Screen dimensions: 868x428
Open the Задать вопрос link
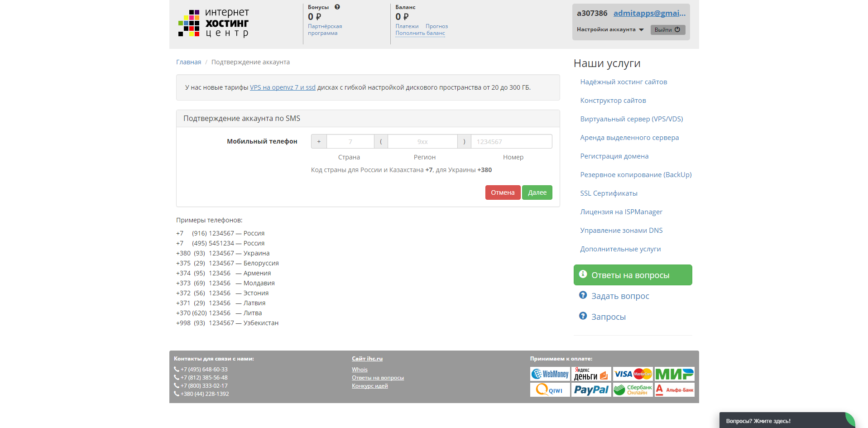[620, 296]
